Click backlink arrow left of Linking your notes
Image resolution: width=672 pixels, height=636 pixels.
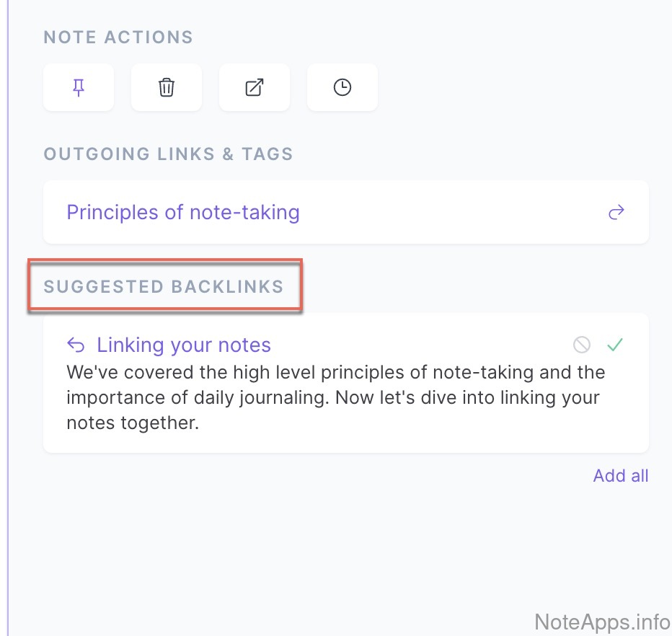click(76, 345)
